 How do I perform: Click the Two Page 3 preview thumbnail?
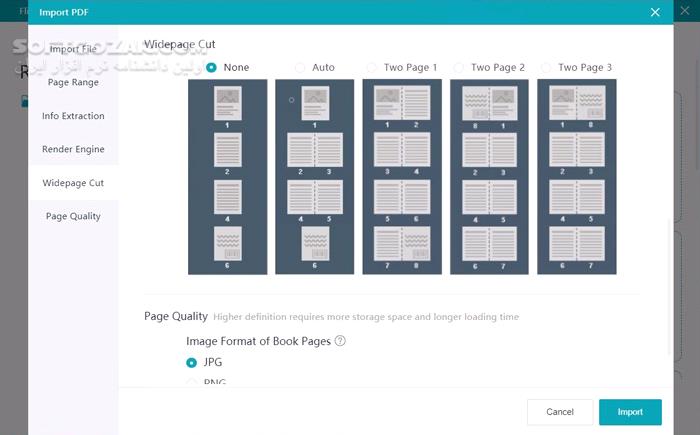576,176
